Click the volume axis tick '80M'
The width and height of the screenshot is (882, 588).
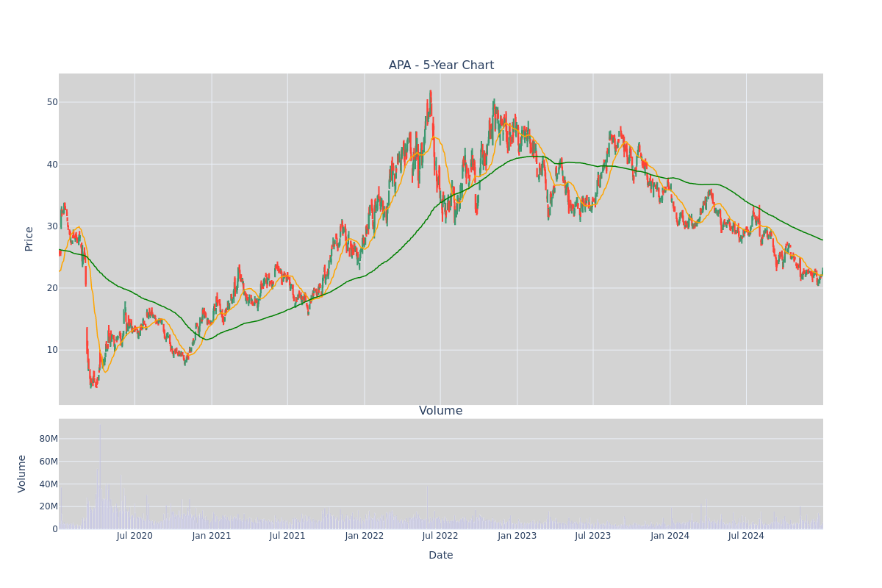coord(49,439)
